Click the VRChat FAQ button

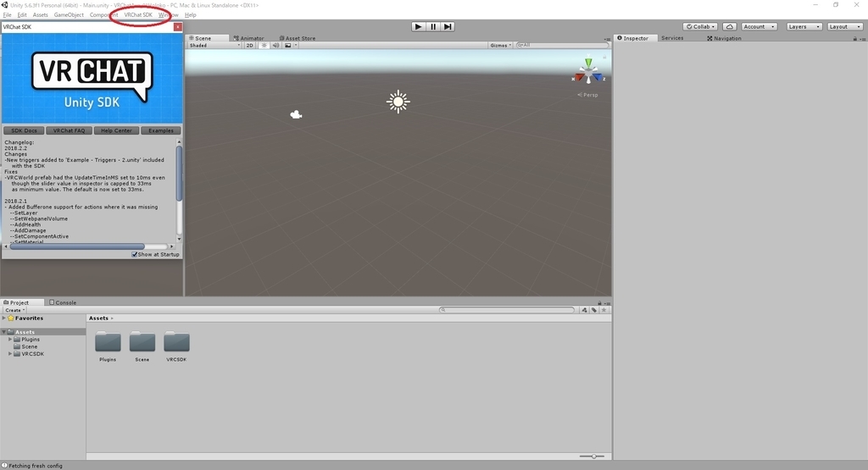pyautogui.click(x=70, y=130)
